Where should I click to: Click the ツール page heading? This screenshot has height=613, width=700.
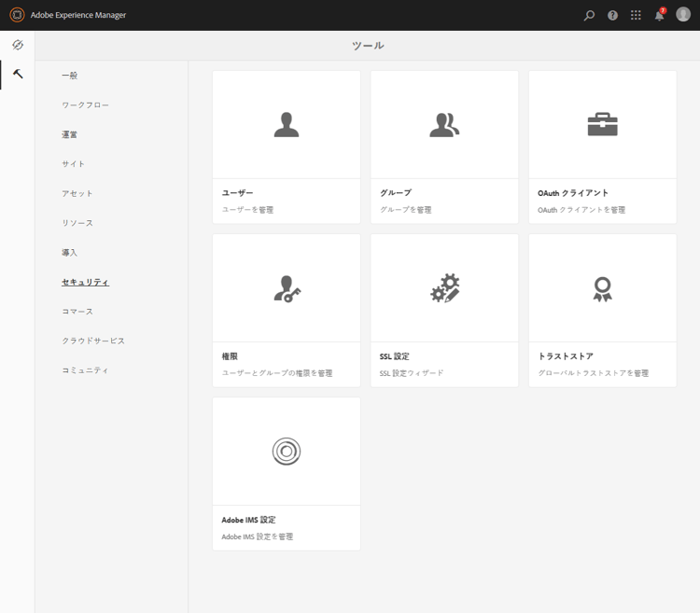point(368,46)
